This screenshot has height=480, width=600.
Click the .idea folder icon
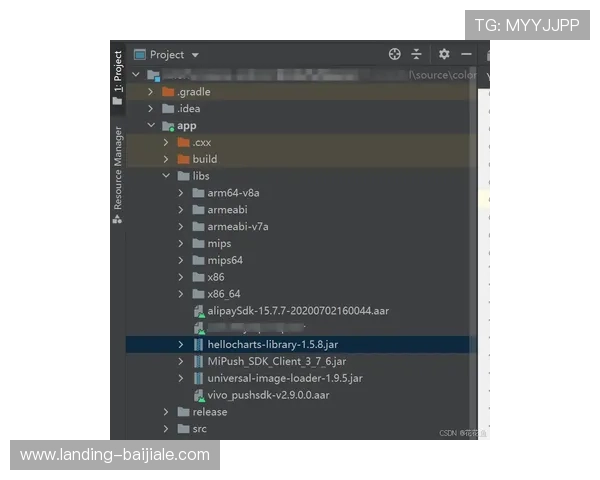click(x=168, y=109)
